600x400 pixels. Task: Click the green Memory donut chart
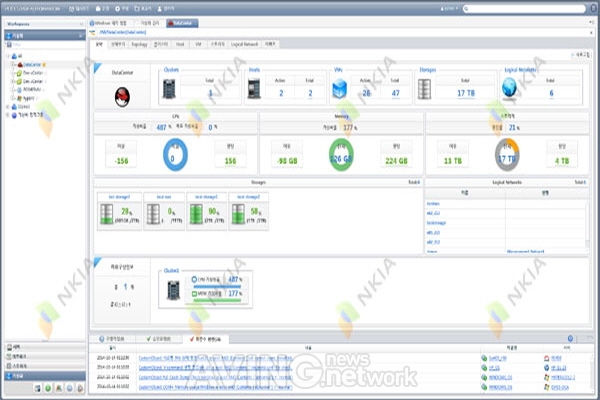click(341, 155)
